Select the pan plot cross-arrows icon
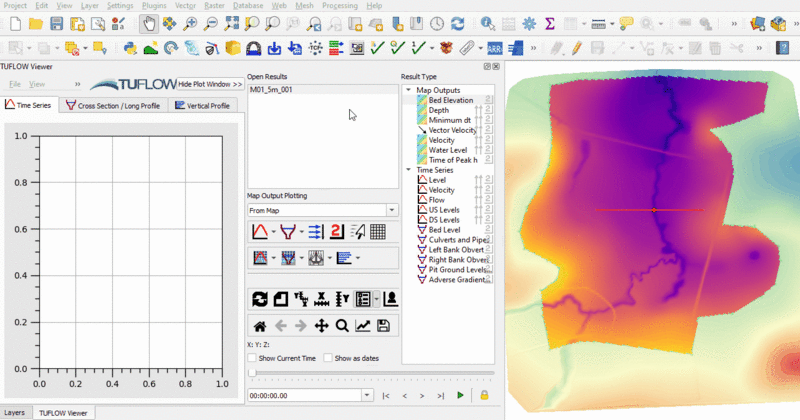The height and width of the screenshot is (420, 800). tap(321, 325)
